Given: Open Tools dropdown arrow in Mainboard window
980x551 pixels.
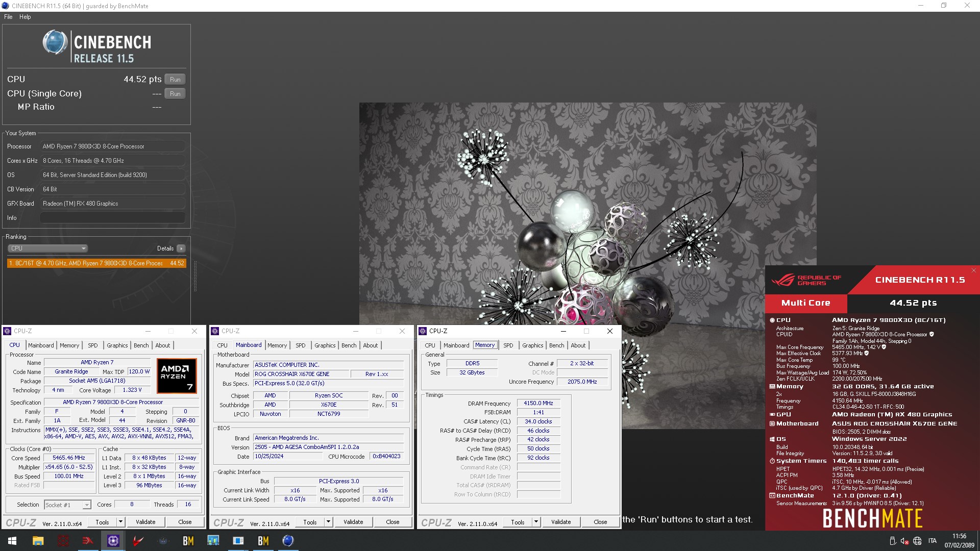Looking at the screenshot, I should (328, 522).
